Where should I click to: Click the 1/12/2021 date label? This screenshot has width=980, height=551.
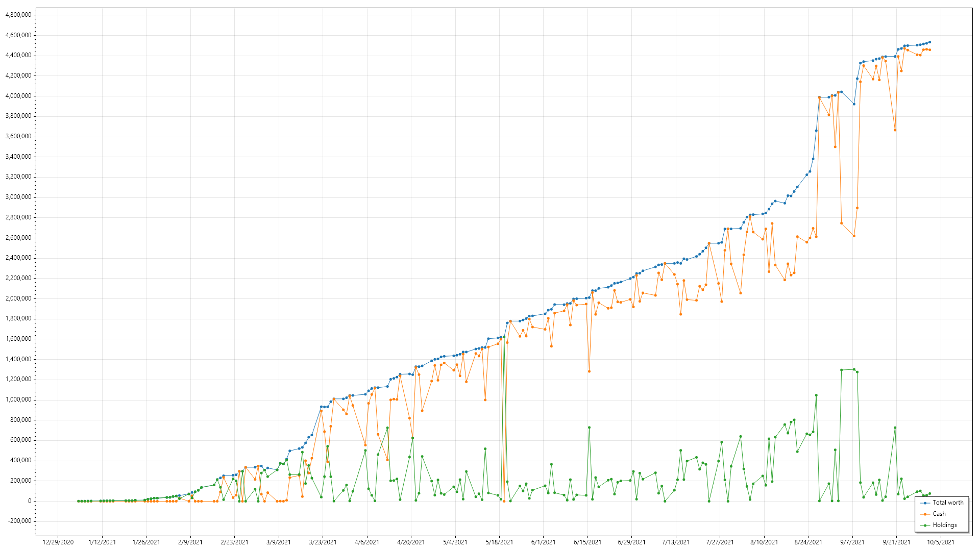(x=102, y=542)
